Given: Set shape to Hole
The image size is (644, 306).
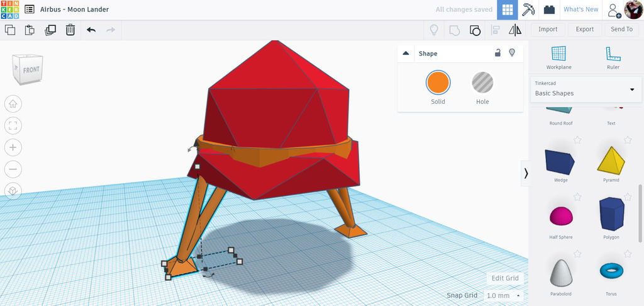Looking at the screenshot, I should pyautogui.click(x=482, y=88).
